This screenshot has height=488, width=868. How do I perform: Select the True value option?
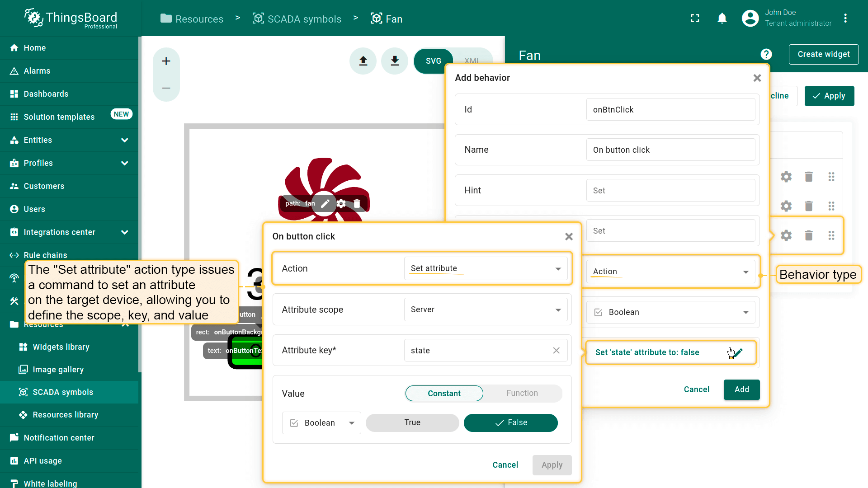[412, 422]
